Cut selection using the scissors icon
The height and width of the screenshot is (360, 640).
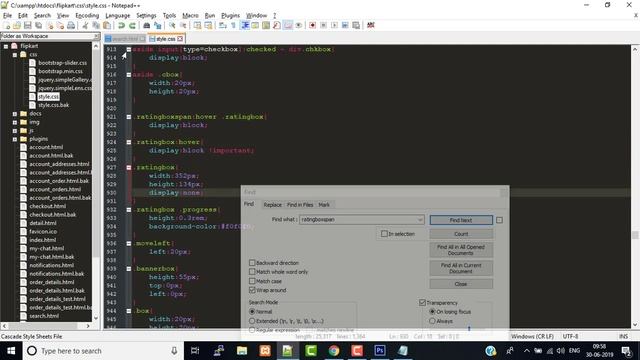85,25
